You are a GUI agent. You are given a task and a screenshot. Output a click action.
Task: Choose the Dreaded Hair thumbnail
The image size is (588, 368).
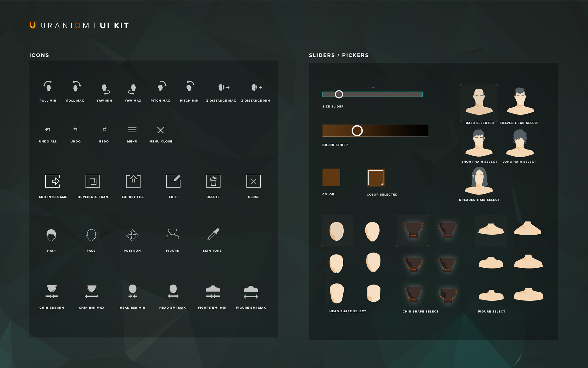[479, 181]
